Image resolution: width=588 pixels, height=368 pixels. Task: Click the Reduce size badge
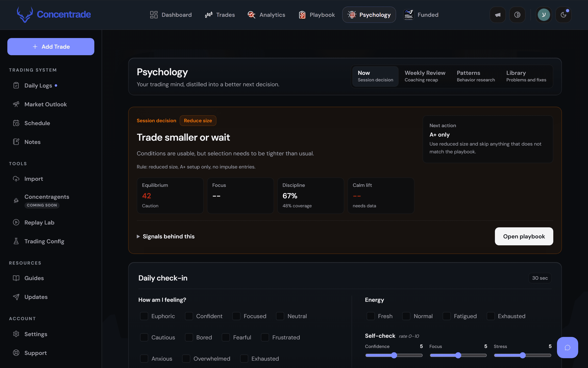coord(198,120)
